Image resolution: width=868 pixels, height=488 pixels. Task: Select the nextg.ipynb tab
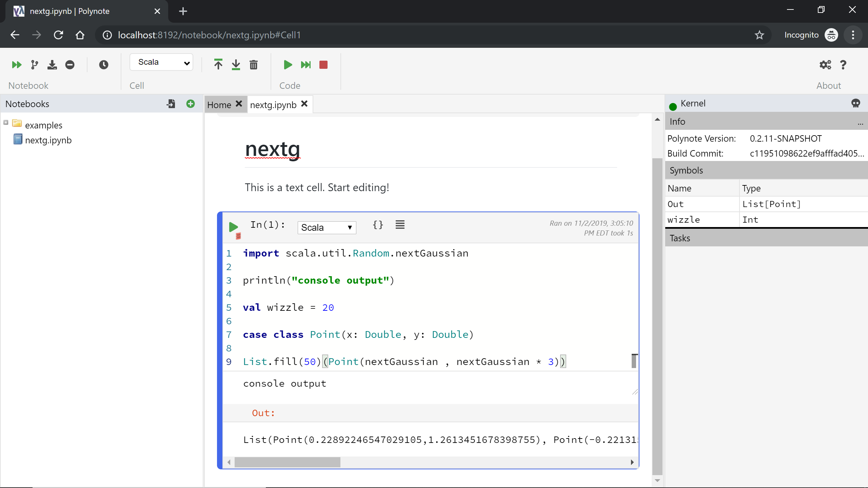[x=273, y=104]
